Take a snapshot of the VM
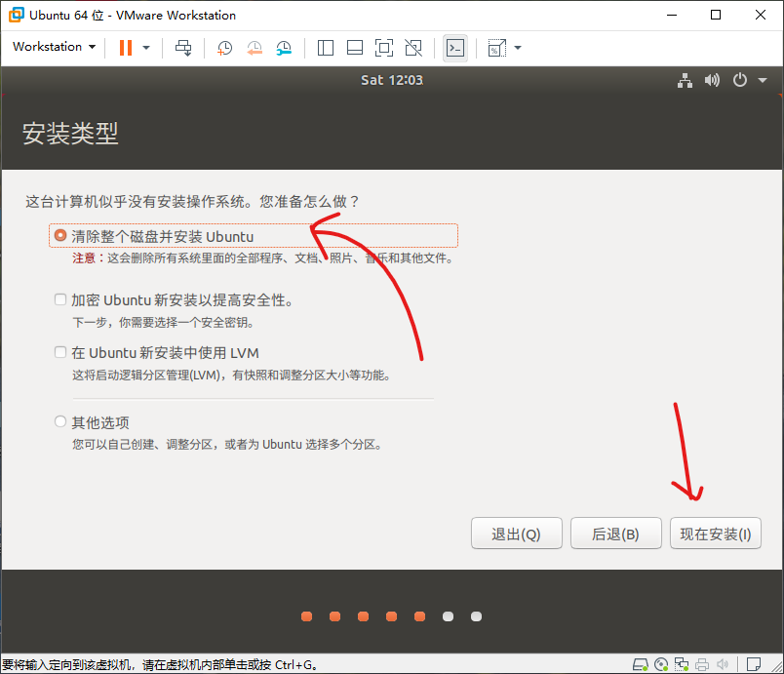Image resolution: width=784 pixels, height=674 pixels. [225, 48]
